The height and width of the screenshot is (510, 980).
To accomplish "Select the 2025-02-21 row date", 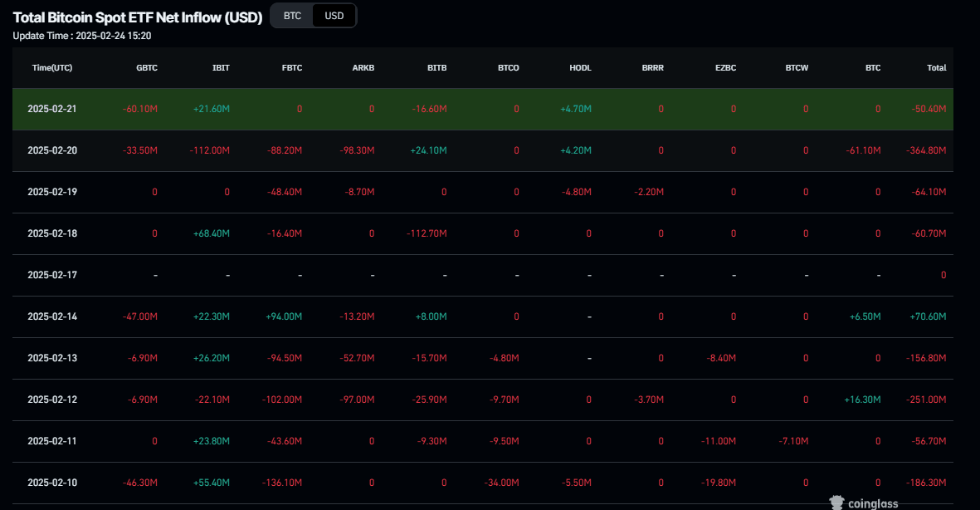I will click(52, 109).
